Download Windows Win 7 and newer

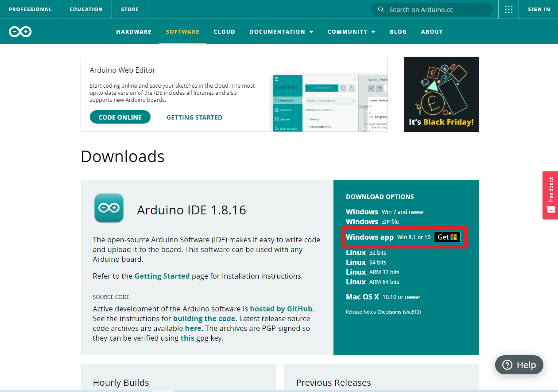tap(385, 212)
